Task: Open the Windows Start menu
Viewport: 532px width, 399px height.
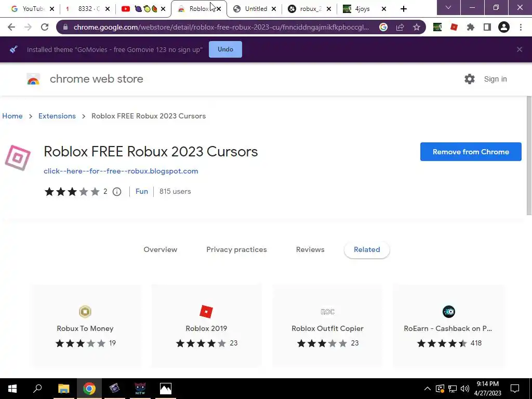Action: tap(12, 389)
